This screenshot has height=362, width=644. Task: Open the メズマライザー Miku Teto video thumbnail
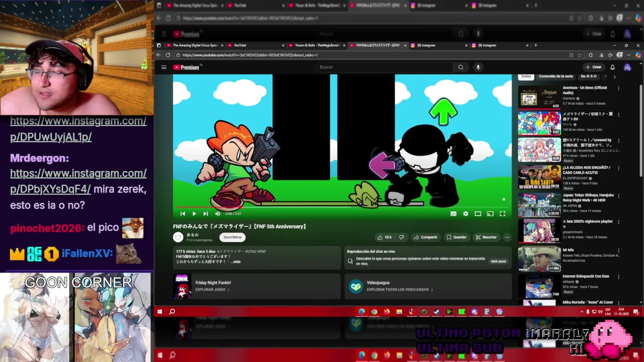[x=539, y=123]
